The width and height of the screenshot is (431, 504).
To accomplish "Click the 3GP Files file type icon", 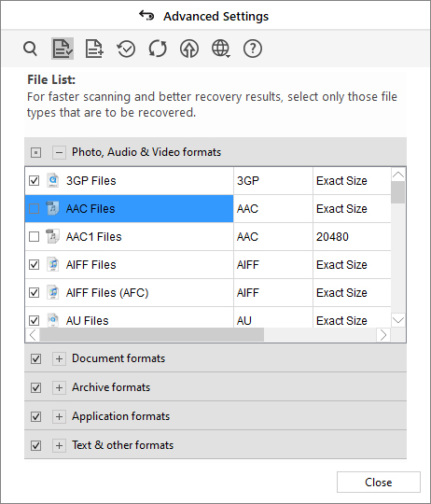I will [53, 181].
